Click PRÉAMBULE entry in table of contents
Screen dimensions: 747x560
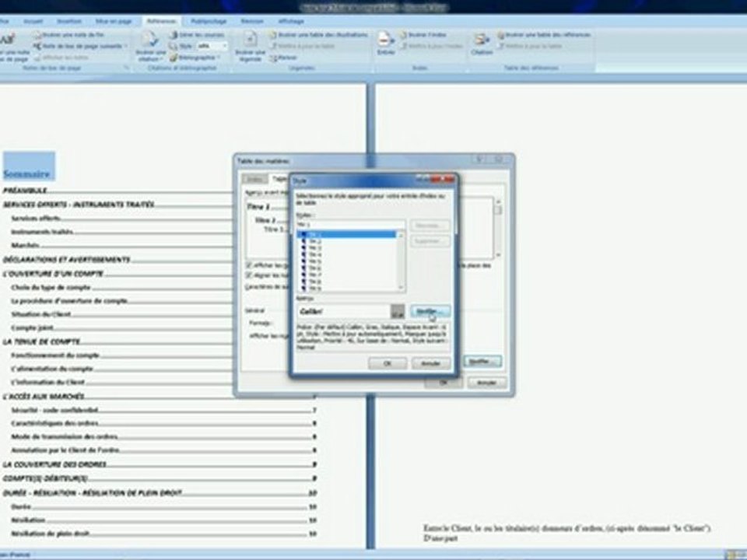pos(25,191)
